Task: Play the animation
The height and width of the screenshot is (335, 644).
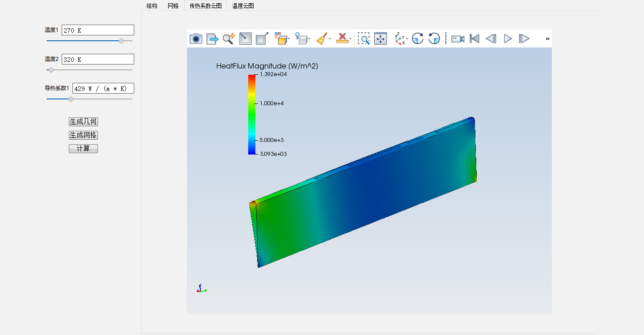Action: click(x=508, y=39)
